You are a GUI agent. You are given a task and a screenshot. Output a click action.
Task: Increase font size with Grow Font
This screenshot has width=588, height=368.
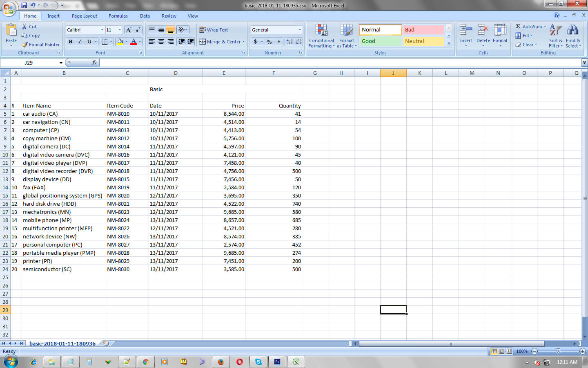tap(129, 30)
